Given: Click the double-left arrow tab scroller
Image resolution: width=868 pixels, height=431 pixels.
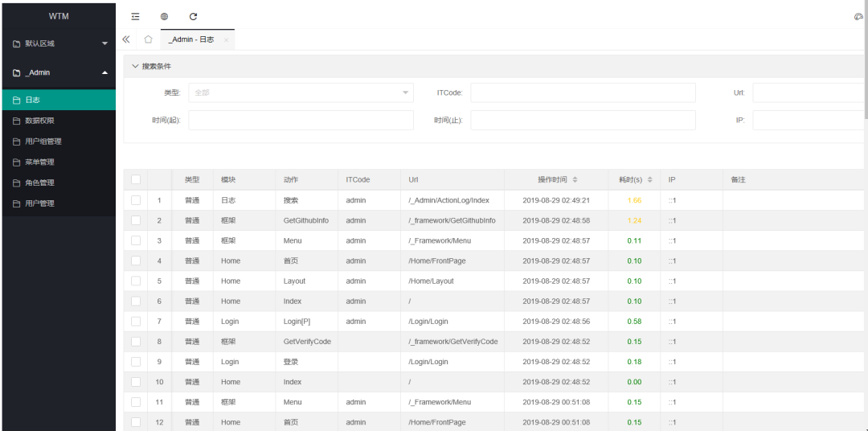Looking at the screenshot, I should [x=126, y=39].
